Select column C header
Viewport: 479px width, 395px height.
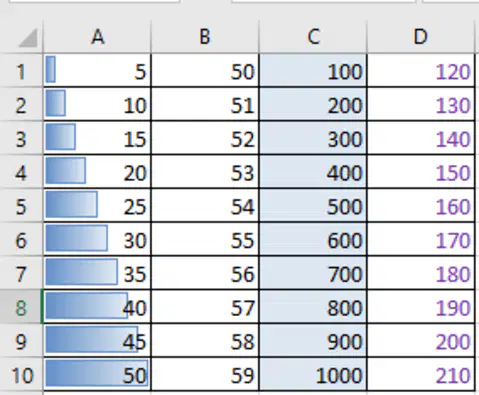point(313,37)
